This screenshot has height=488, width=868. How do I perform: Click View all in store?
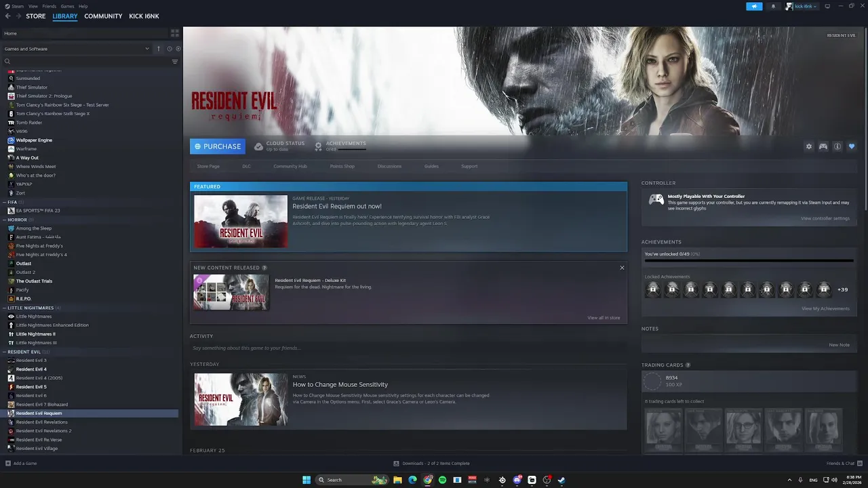pyautogui.click(x=604, y=318)
